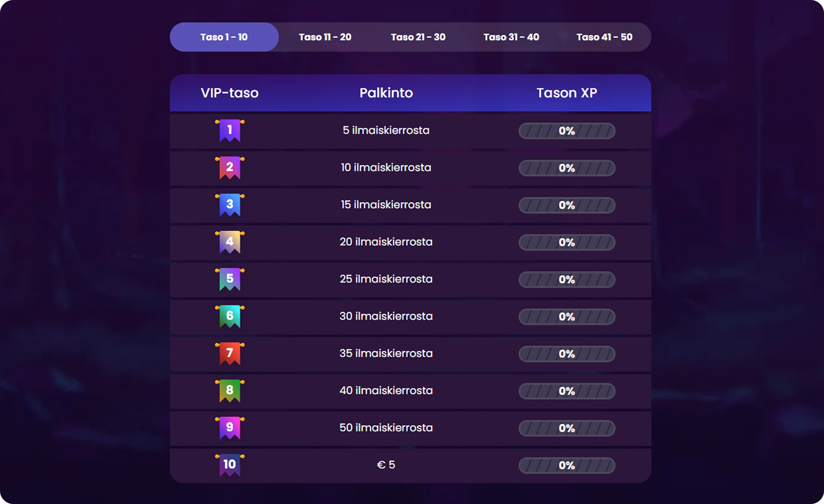Switch to the Taso 1 - 10 tab
The width and height of the screenshot is (824, 504).
(224, 37)
